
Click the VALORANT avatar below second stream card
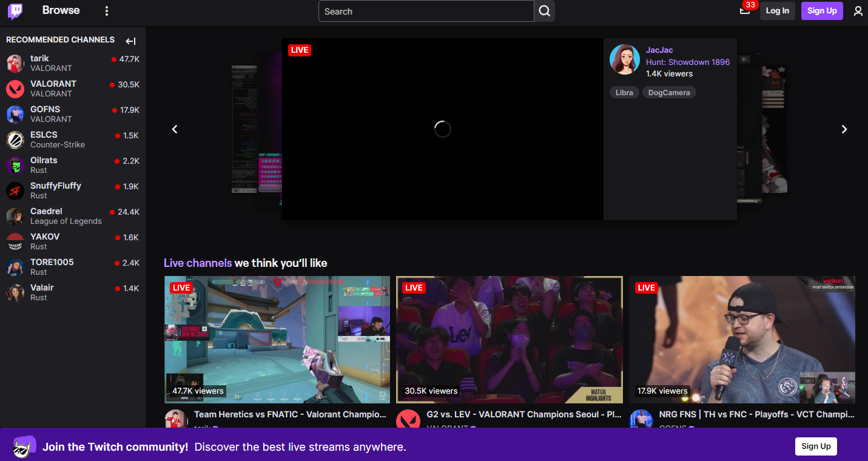[408, 420]
